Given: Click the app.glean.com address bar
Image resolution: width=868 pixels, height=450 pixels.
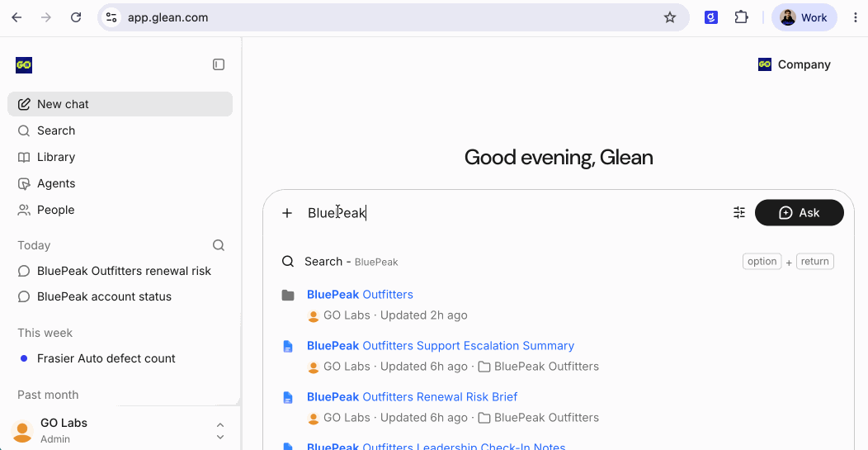Looking at the screenshot, I should tap(394, 17).
